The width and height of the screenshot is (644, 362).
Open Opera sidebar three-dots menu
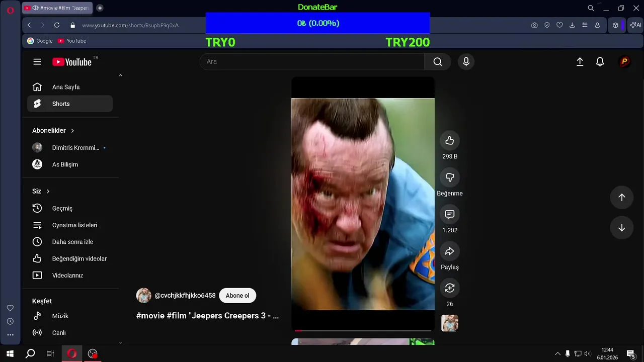click(x=10, y=334)
